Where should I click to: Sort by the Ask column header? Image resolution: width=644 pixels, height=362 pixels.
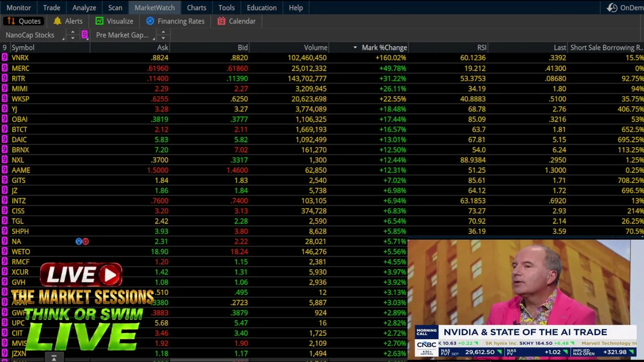pyautogui.click(x=129, y=47)
